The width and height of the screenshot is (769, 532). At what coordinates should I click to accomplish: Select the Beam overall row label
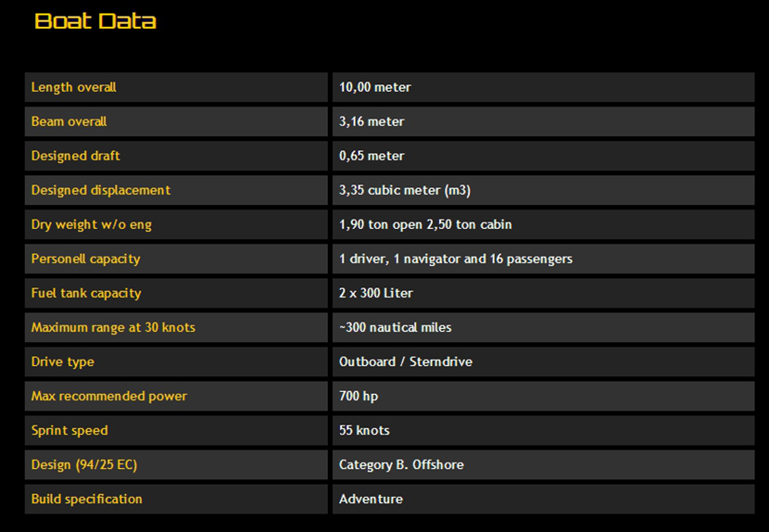pyautogui.click(x=69, y=121)
